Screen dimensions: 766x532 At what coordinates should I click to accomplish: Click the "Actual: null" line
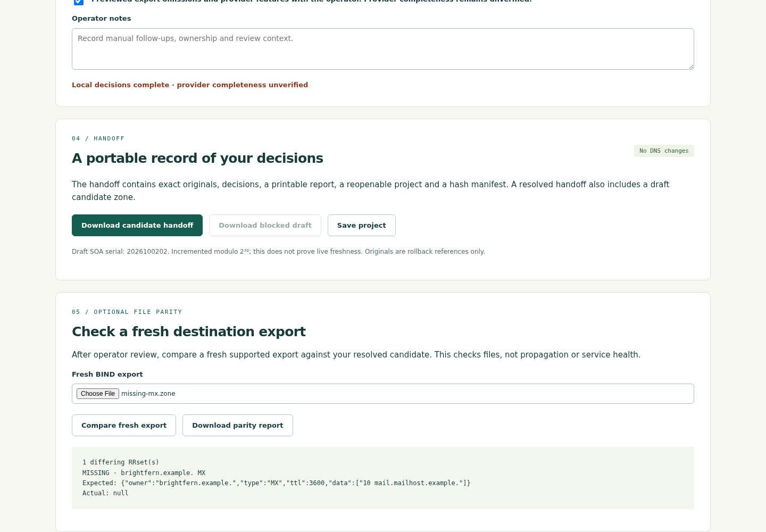[x=105, y=493]
